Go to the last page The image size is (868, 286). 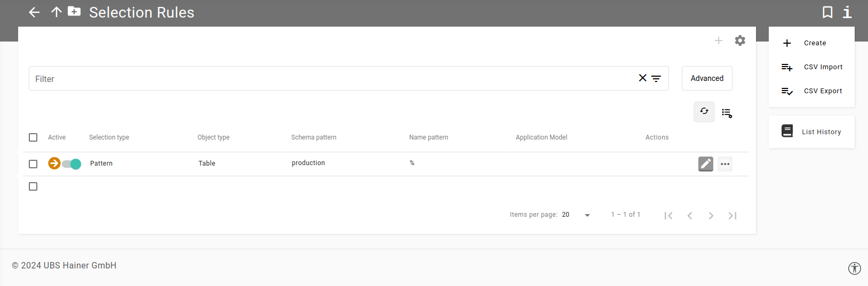pos(732,216)
